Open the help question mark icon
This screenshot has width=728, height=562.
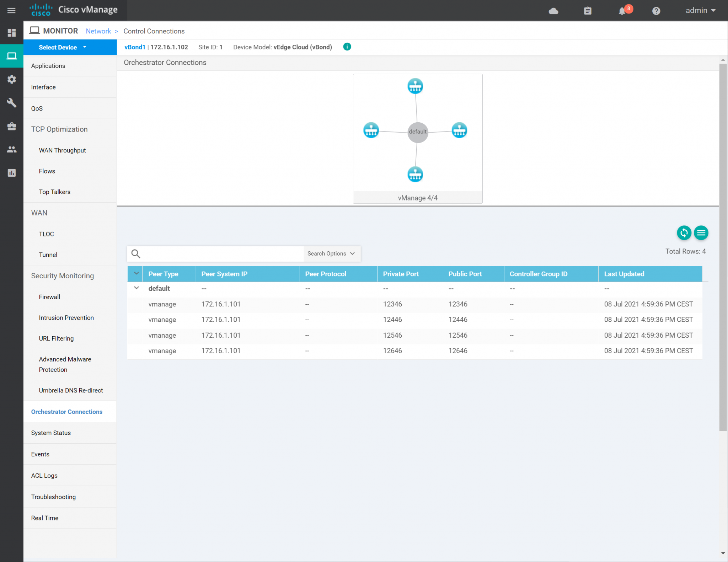pos(656,11)
